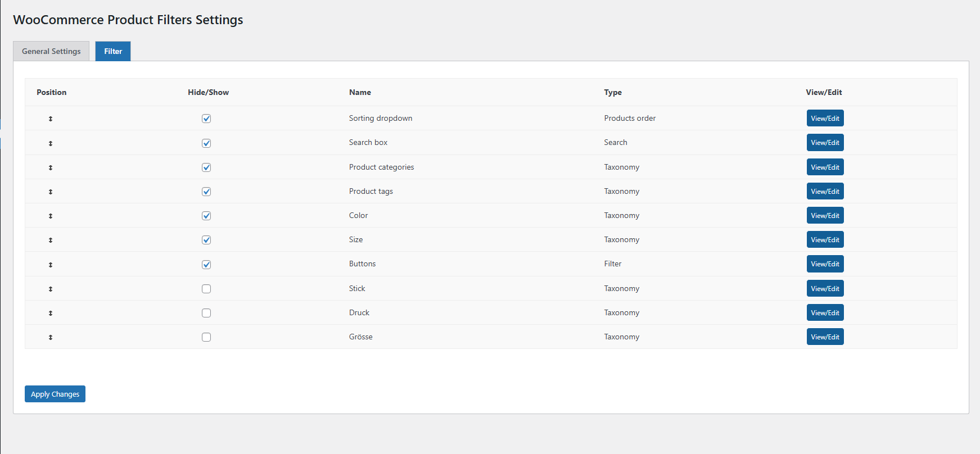Click the Product categories name text
This screenshot has height=454, width=980.
click(381, 167)
